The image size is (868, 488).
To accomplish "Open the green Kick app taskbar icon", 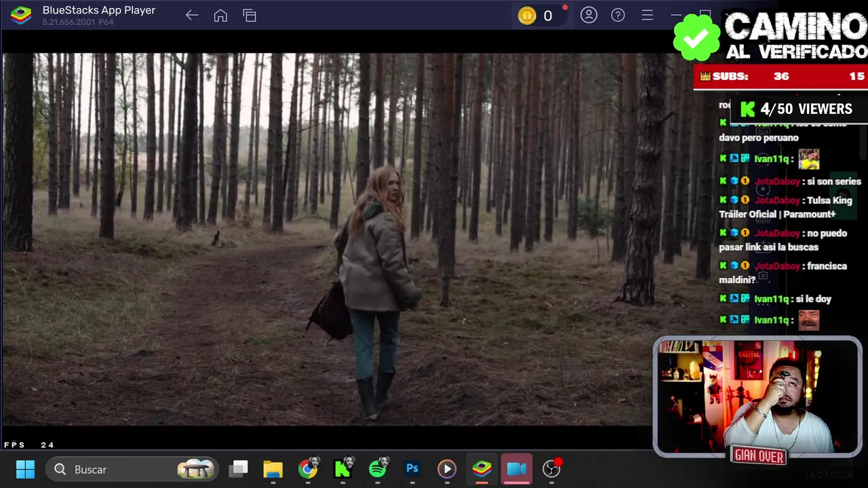I will point(343,468).
